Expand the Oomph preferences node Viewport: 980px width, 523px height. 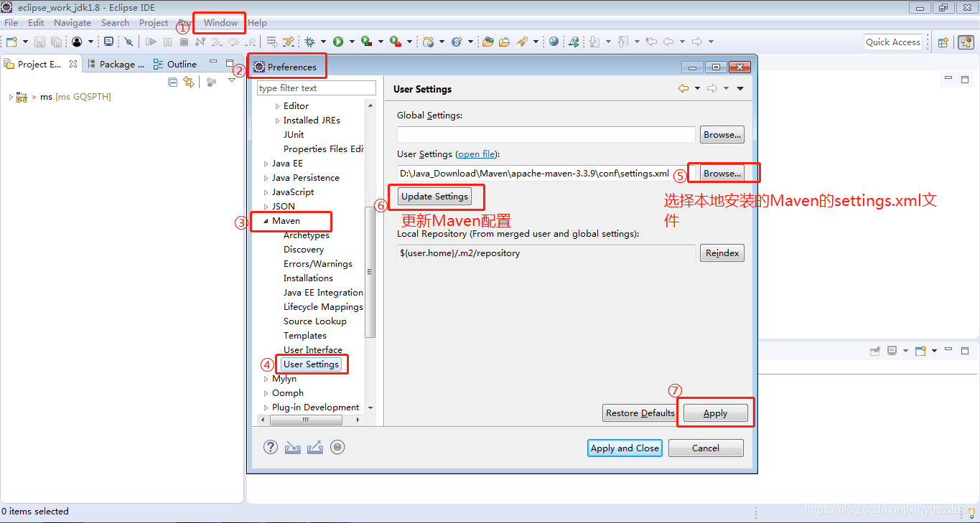(x=266, y=393)
